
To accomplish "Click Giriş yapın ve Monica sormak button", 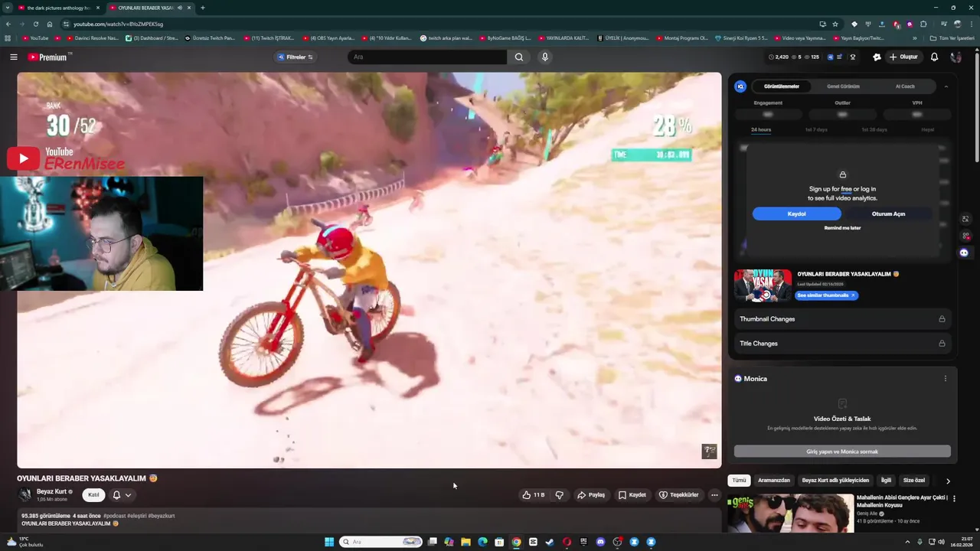I will click(842, 452).
